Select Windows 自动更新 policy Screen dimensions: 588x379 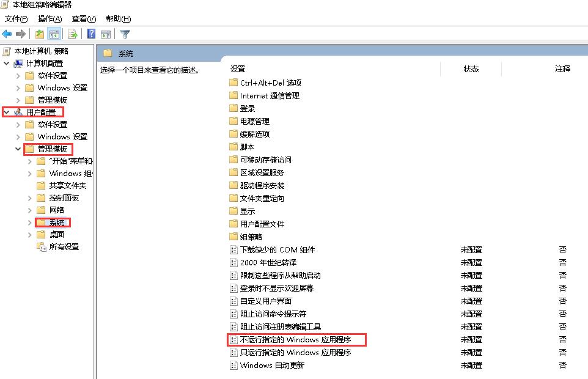[x=272, y=365]
